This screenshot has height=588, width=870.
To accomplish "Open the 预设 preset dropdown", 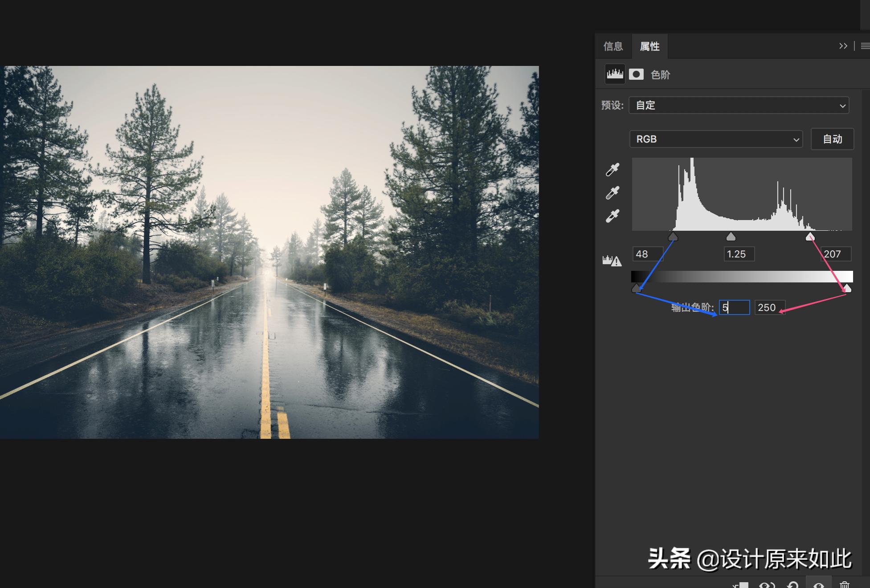I will coord(739,106).
